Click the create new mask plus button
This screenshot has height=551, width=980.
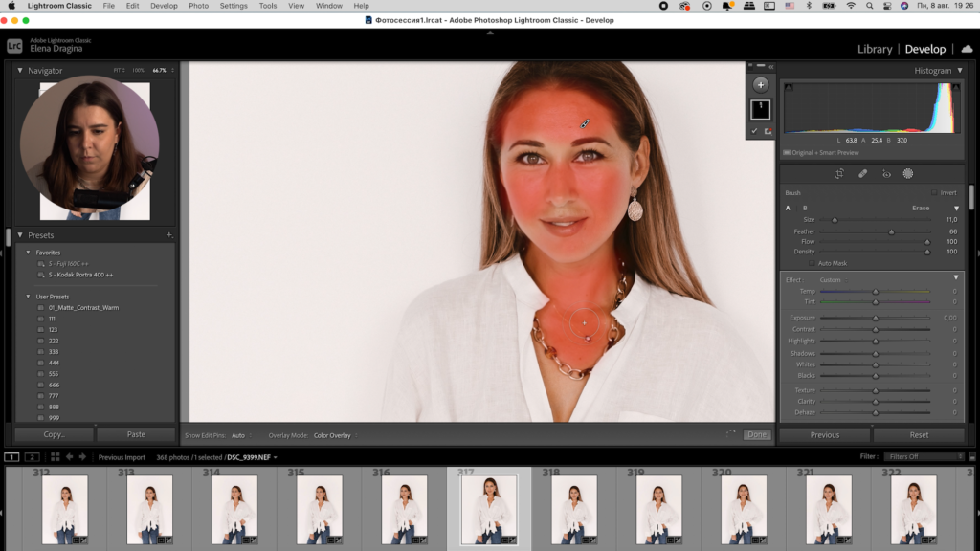[761, 84]
